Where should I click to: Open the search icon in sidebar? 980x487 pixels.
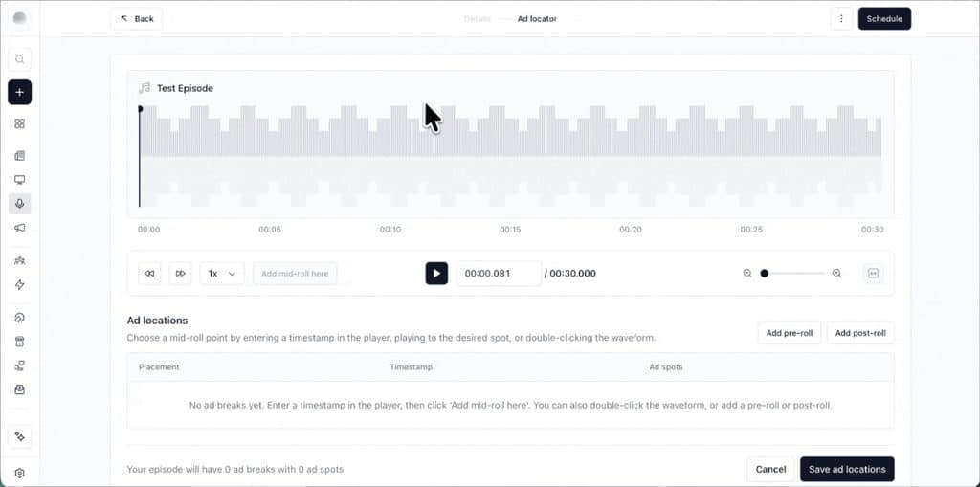[x=19, y=59]
